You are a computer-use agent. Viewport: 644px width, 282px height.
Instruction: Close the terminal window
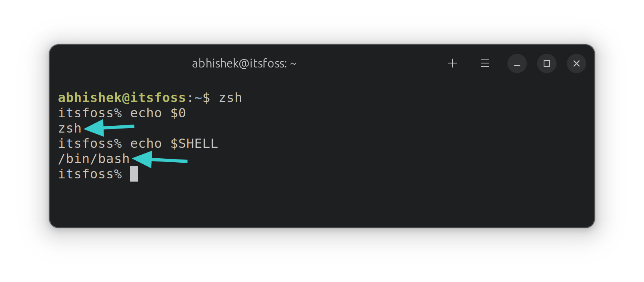click(x=576, y=63)
